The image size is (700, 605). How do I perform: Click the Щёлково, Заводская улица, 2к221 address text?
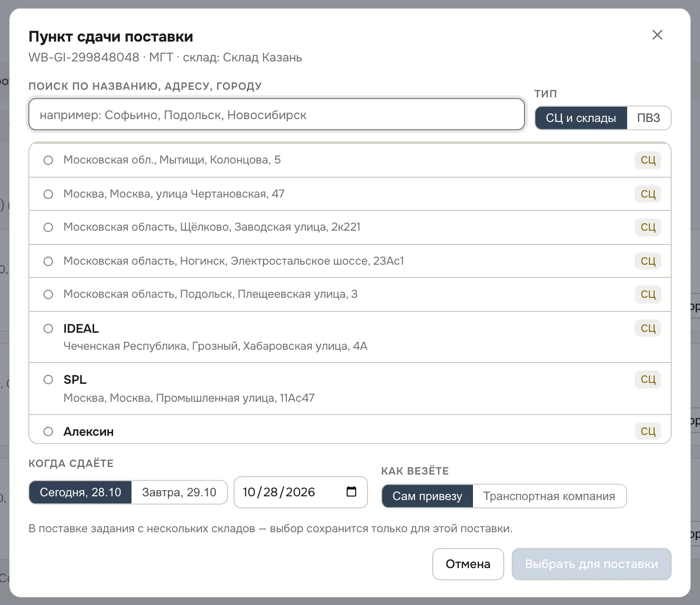pos(212,227)
